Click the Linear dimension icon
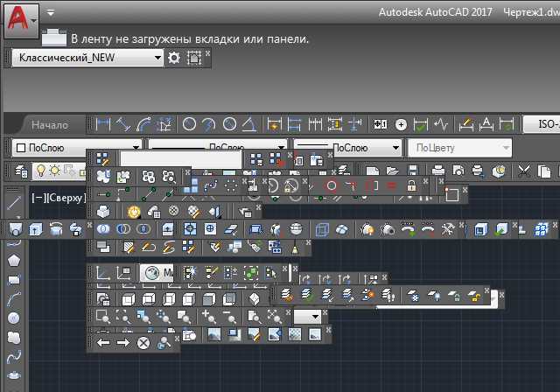This screenshot has width=560, height=392. coord(103,124)
